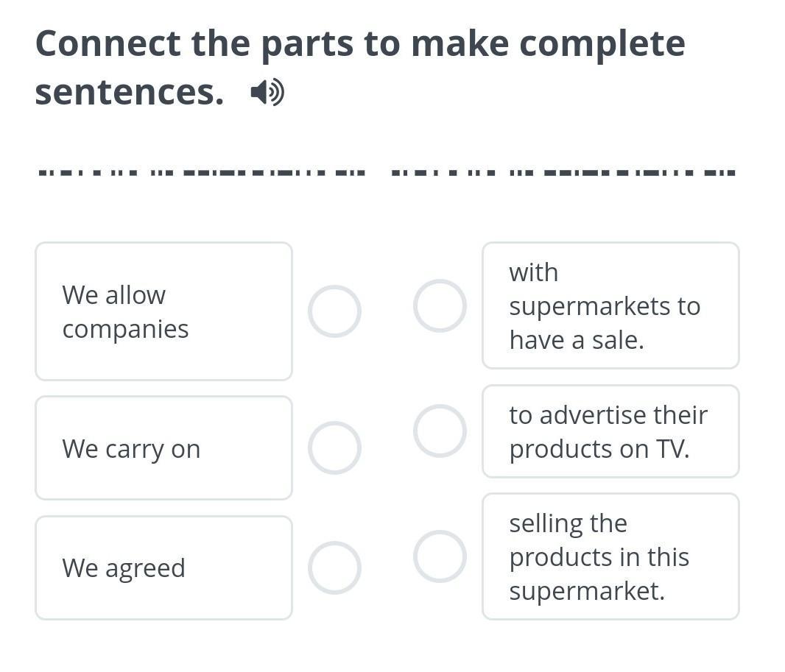Click the 'with supermarkets to have a sale.' card

pos(610,305)
